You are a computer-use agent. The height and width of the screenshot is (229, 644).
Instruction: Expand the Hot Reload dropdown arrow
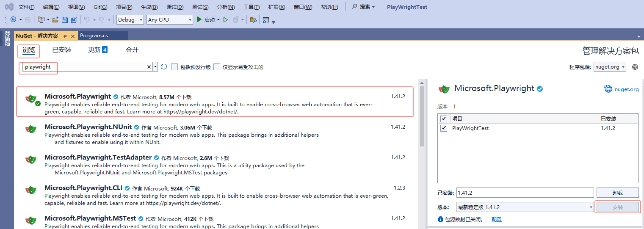pos(243,20)
